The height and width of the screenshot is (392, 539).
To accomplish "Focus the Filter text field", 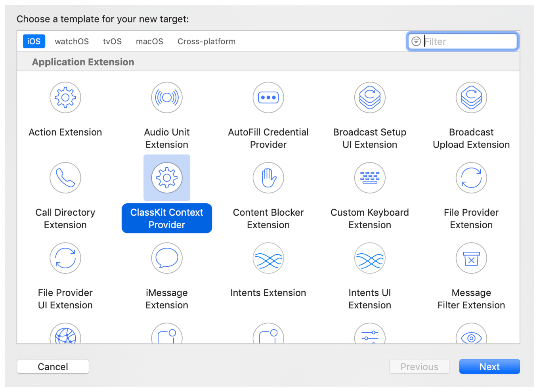I will [468, 42].
